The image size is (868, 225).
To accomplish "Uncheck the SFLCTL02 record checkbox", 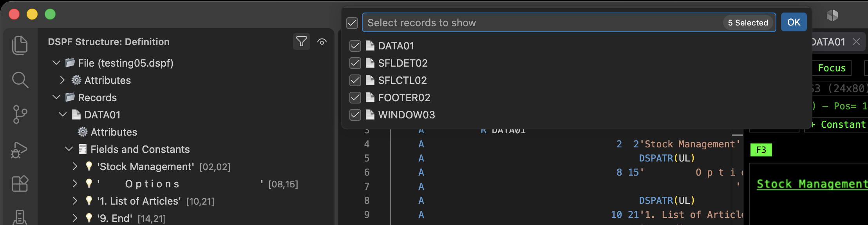I will (x=355, y=80).
